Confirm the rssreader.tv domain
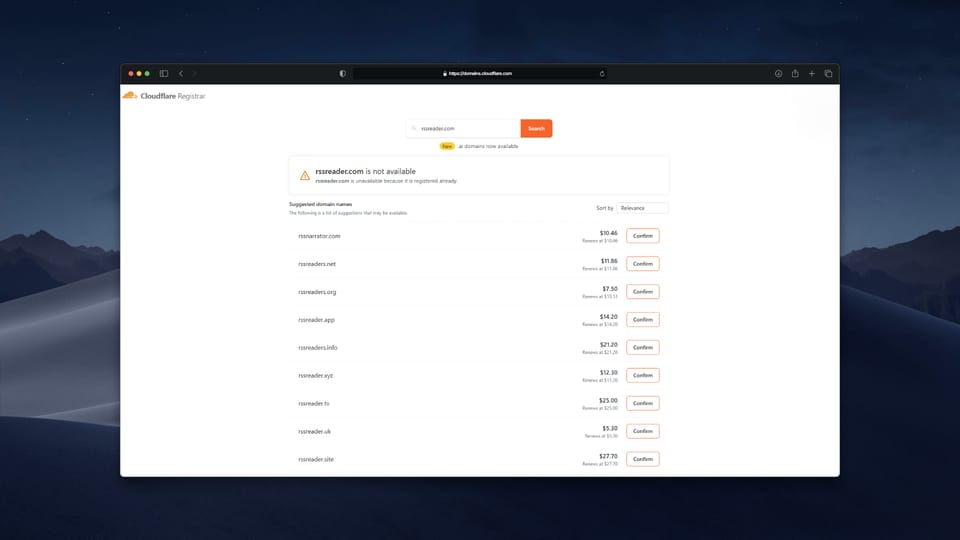 click(643, 403)
